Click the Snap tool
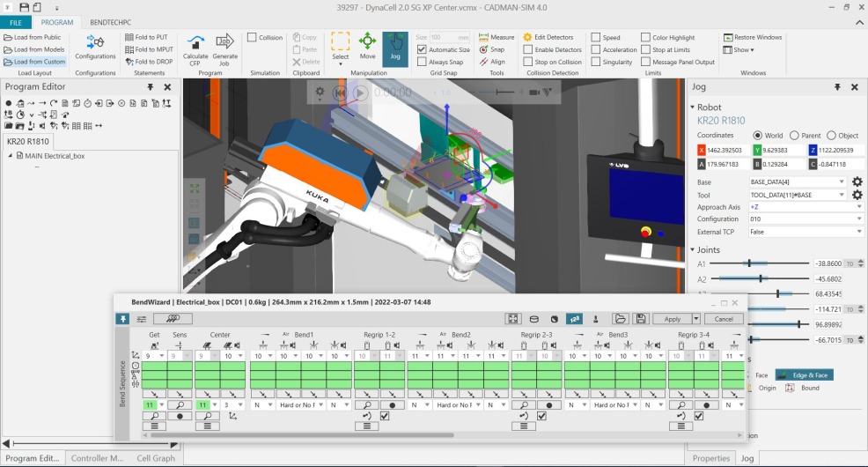 [492, 49]
